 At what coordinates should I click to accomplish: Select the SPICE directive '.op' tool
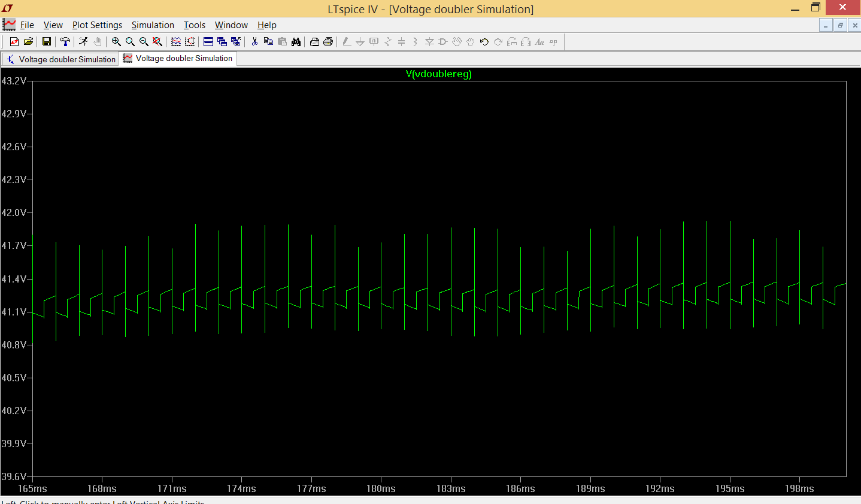(x=553, y=41)
